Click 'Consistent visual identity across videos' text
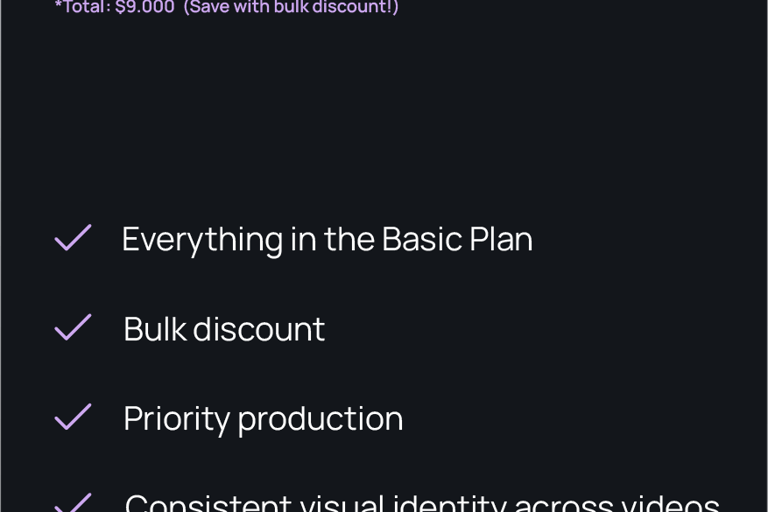The width and height of the screenshot is (768, 512). [x=422, y=503]
